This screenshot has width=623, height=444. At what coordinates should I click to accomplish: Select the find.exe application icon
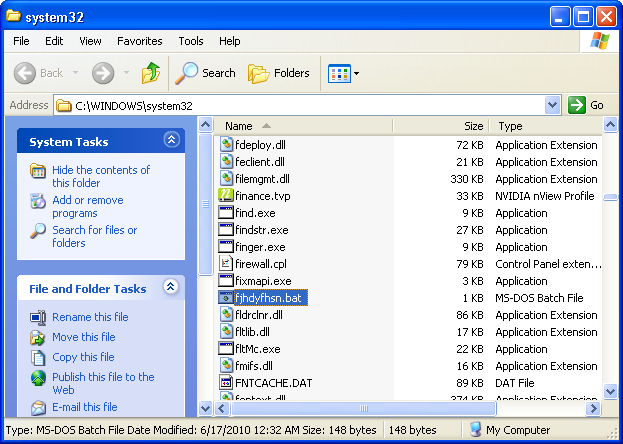pos(226,213)
